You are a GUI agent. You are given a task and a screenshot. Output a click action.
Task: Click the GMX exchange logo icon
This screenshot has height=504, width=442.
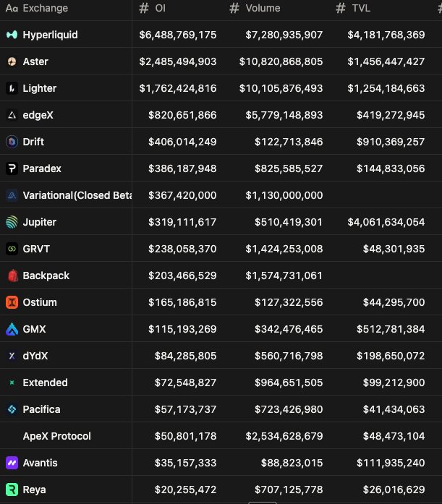[12, 329]
